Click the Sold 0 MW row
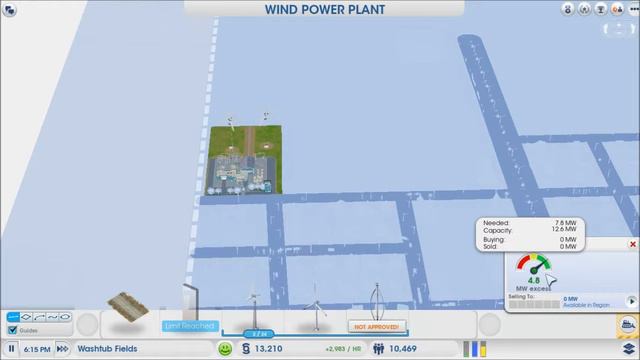Screen dimensions: 640x360 tap(530, 247)
